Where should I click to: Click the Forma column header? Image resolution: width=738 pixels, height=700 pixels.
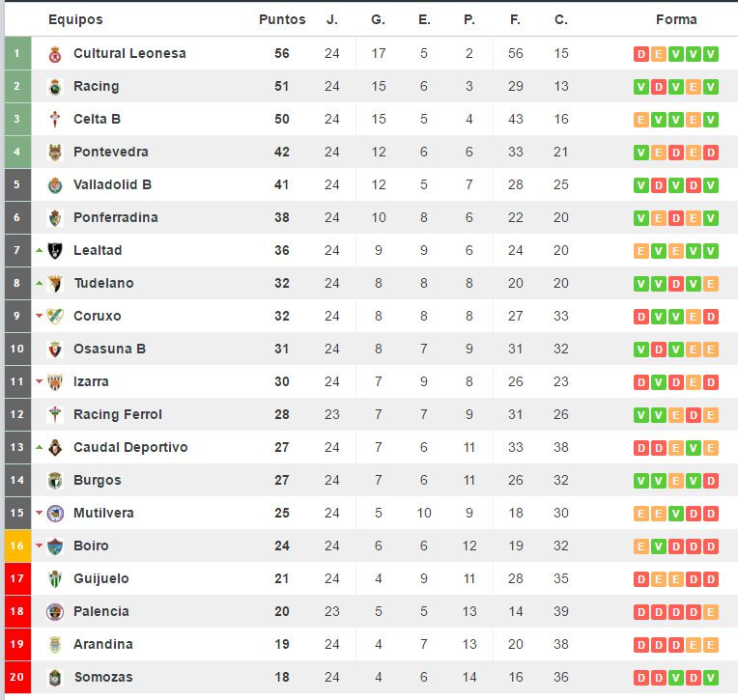676,19
